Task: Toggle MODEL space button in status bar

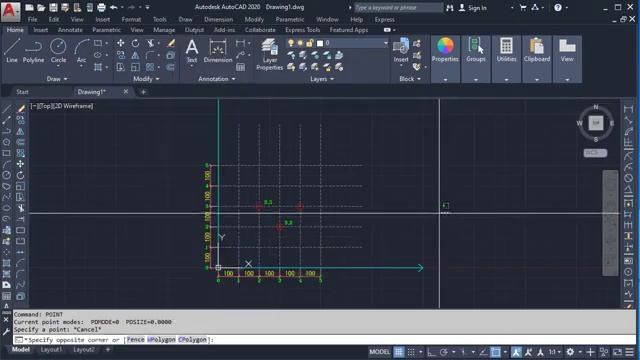Action: 380,352
